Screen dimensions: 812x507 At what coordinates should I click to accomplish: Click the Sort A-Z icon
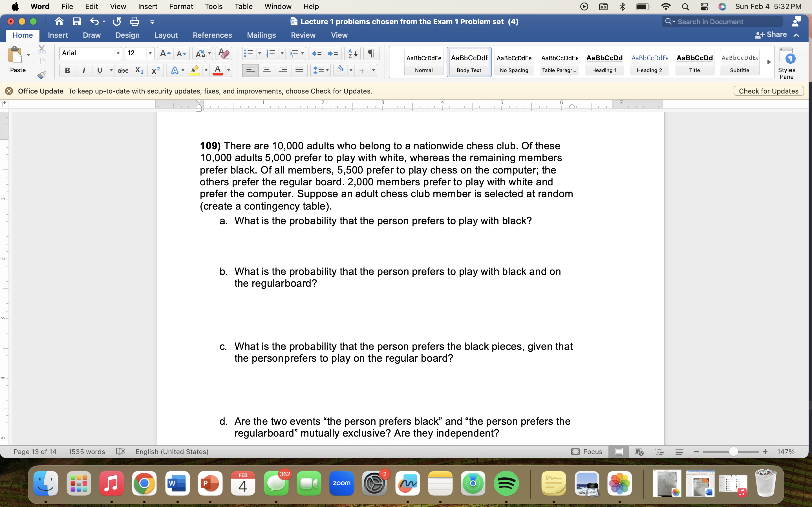pos(352,53)
